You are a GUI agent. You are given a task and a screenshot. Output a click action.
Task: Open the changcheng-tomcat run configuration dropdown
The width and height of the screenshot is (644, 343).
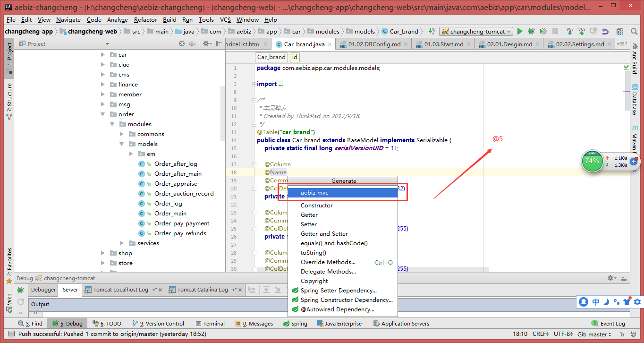(x=476, y=32)
